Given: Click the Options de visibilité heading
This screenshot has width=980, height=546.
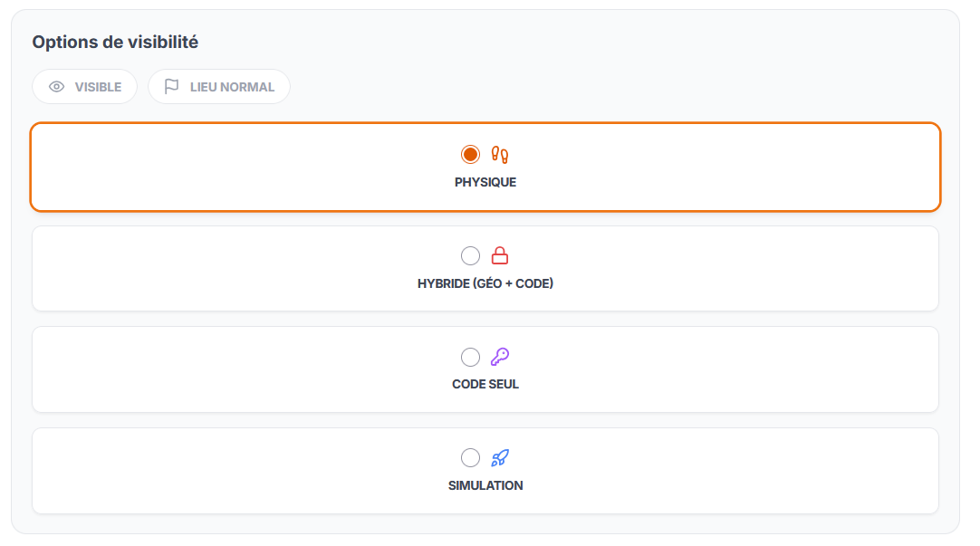Looking at the screenshot, I should [x=115, y=42].
